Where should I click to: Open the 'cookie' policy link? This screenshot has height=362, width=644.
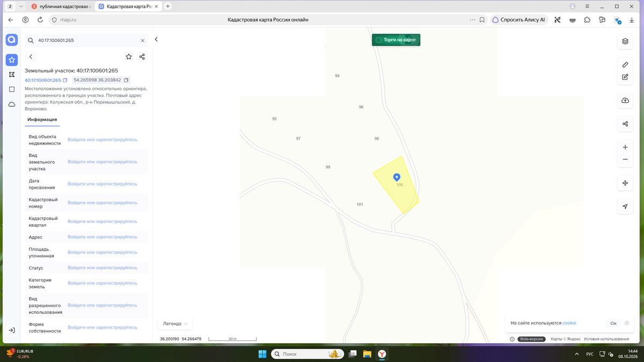click(x=569, y=323)
